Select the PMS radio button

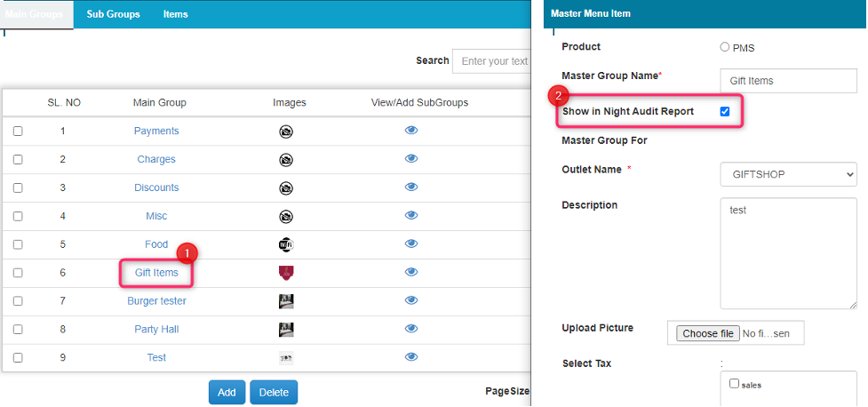coord(725,47)
